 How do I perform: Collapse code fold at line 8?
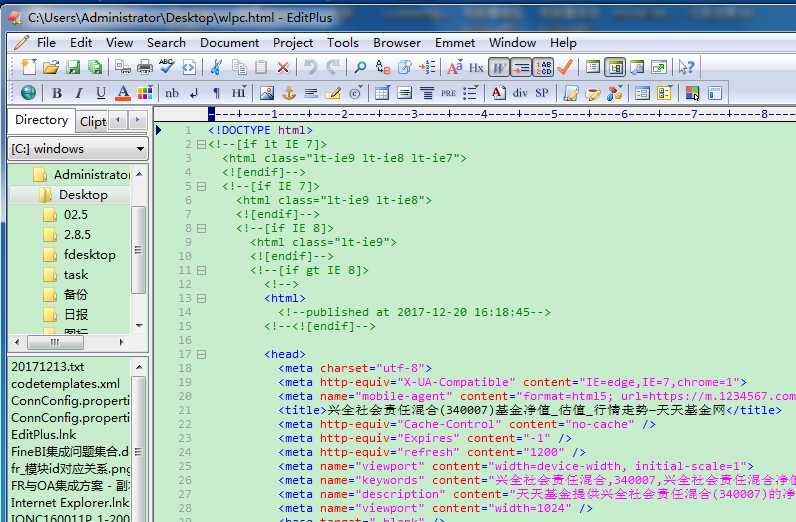click(x=202, y=229)
